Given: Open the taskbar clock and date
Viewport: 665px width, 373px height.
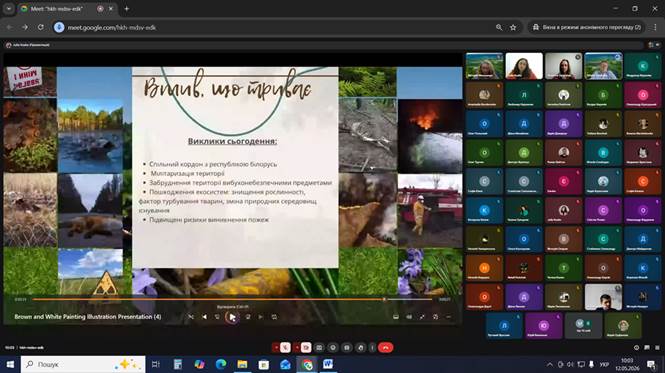Looking at the screenshot, I should [x=627, y=365].
